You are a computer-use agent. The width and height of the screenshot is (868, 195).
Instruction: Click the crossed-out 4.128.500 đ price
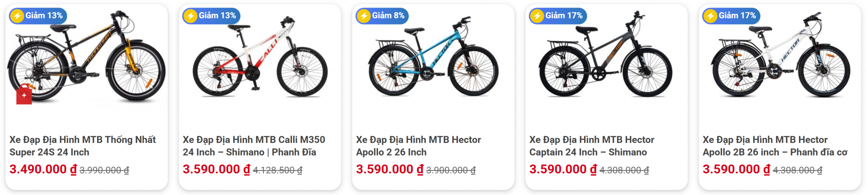coord(278,170)
